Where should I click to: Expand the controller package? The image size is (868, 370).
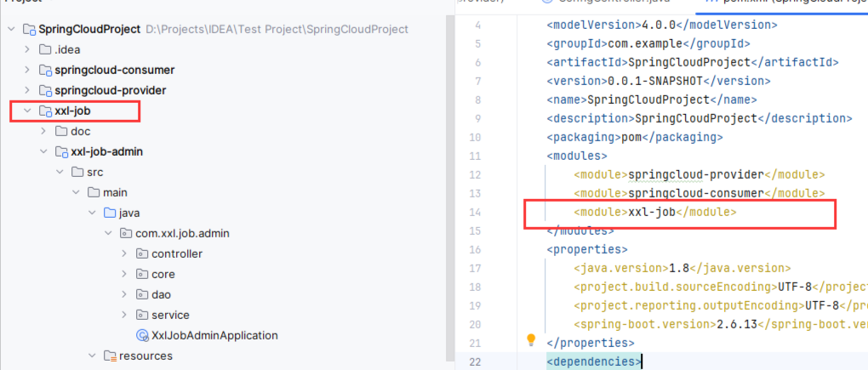(124, 253)
